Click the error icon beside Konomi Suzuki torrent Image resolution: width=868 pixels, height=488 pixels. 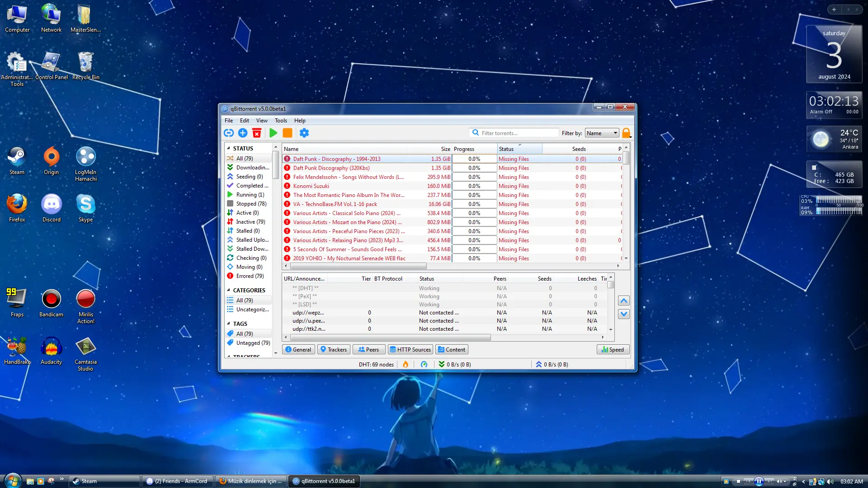coord(287,186)
